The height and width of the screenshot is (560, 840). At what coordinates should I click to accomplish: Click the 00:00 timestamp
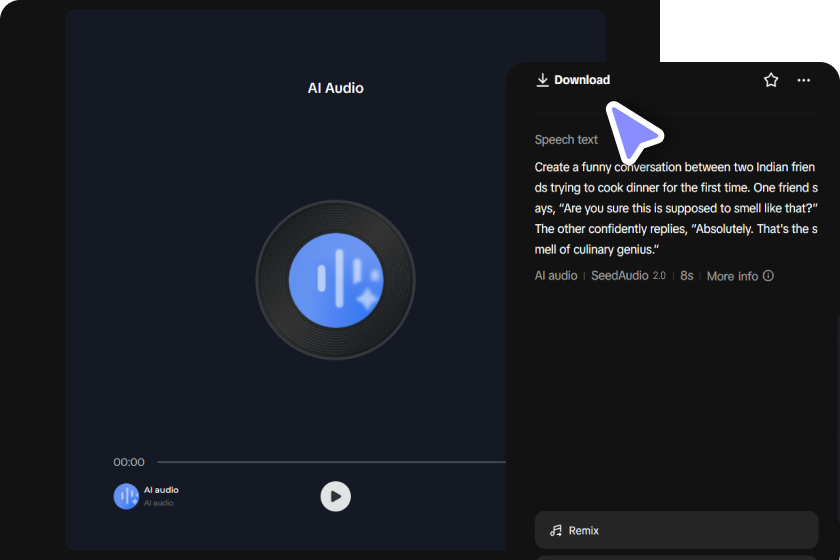(129, 462)
